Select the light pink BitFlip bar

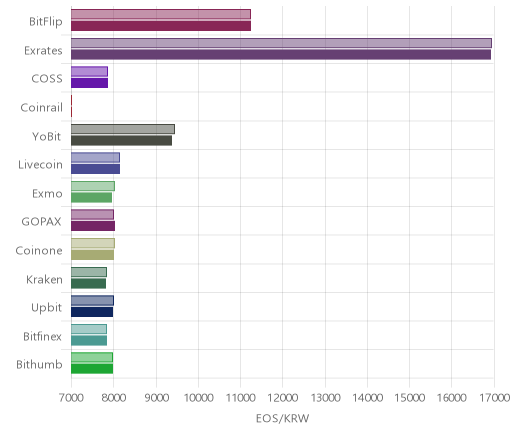click(161, 14)
